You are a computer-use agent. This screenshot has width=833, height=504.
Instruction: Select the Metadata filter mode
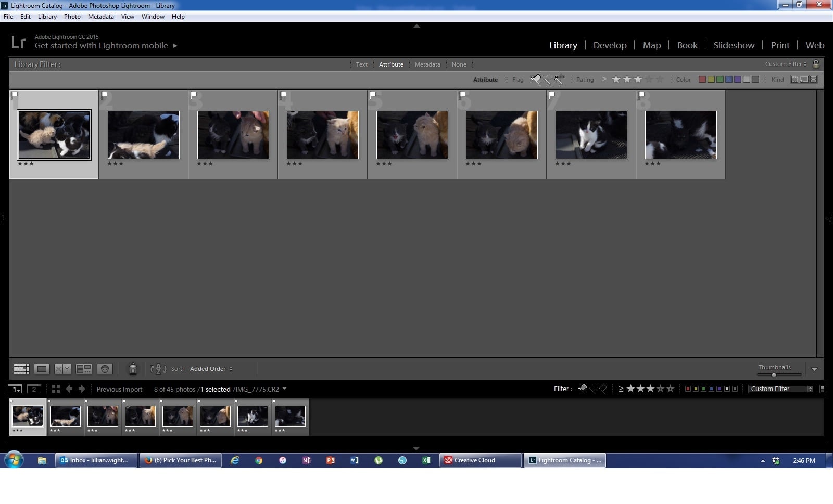(x=427, y=64)
